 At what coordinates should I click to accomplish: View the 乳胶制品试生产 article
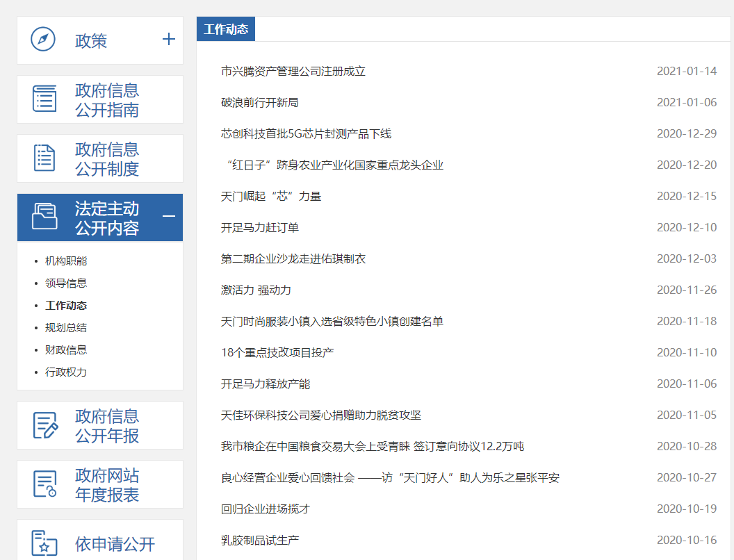260,541
